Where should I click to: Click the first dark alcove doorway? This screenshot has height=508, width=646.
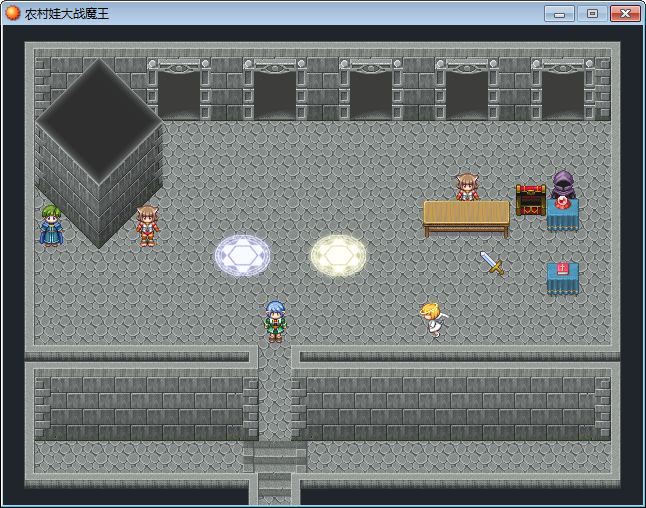[x=179, y=95]
